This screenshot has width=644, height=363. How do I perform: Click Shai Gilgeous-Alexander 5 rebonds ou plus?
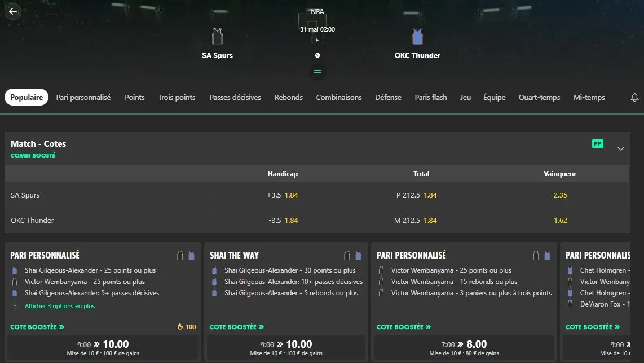point(291,293)
